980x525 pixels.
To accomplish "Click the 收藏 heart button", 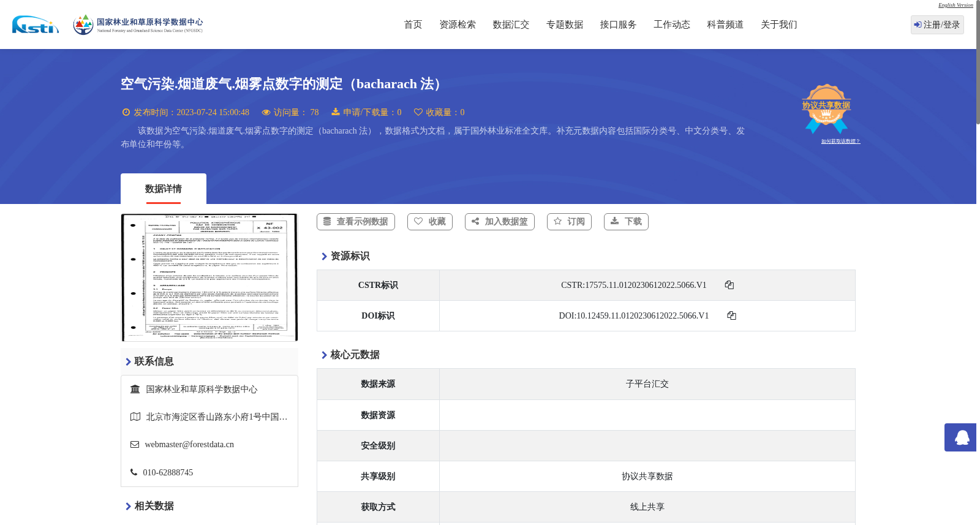I will point(430,222).
